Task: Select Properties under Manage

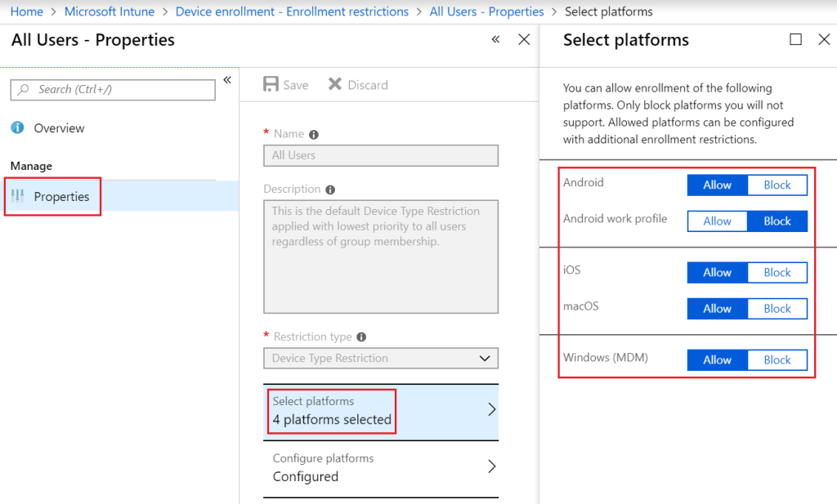Action: coord(60,196)
